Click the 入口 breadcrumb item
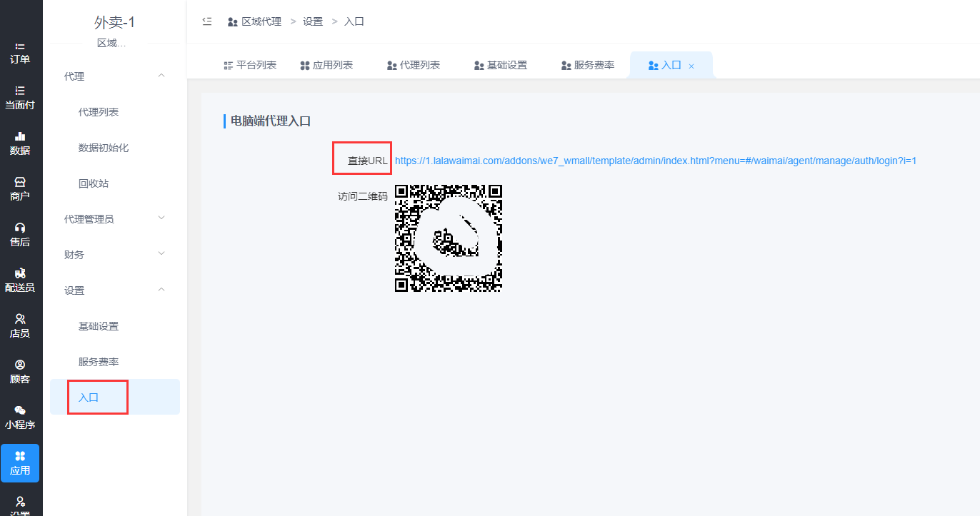 (354, 21)
